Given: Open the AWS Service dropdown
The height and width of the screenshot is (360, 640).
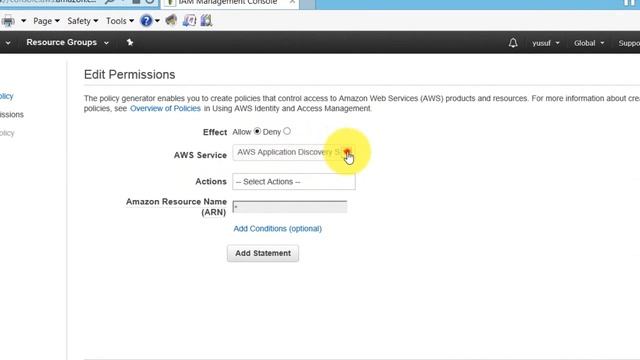Looking at the screenshot, I should point(293,152).
